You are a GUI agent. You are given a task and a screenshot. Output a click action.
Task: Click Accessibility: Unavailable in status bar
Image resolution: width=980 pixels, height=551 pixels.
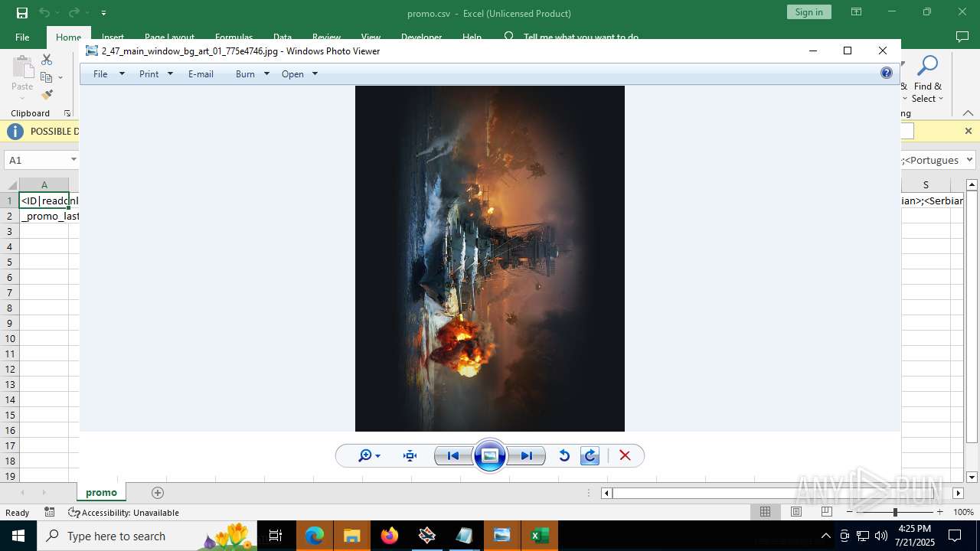pos(123,513)
